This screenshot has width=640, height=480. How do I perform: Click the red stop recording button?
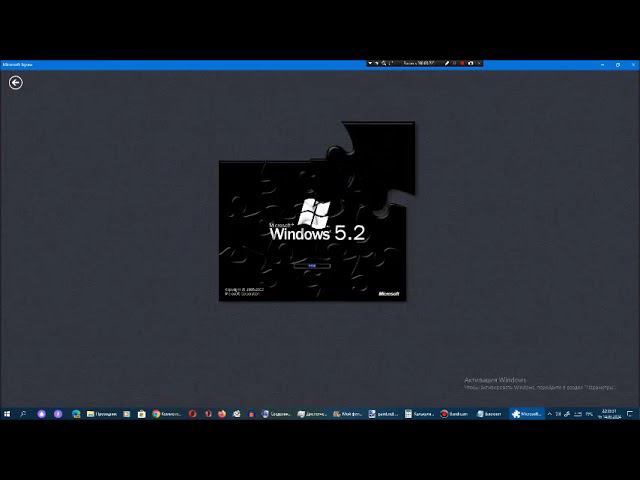point(462,63)
